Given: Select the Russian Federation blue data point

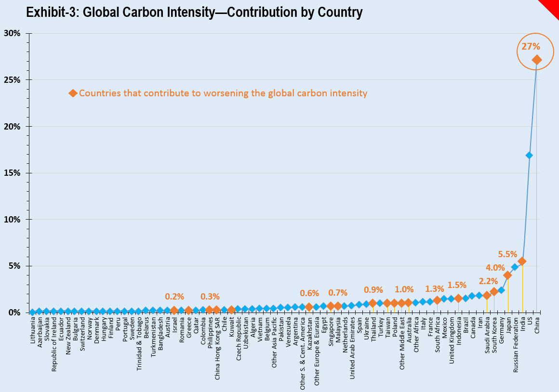Looking at the screenshot, I should [515, 267].
